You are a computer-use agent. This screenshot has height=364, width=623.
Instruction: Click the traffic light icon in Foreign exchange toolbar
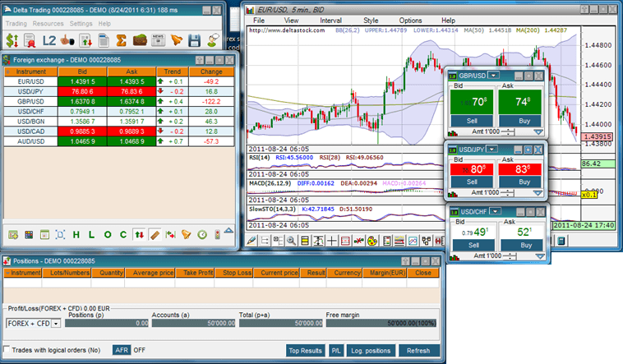pyautogui.click(x=217, y=235)
